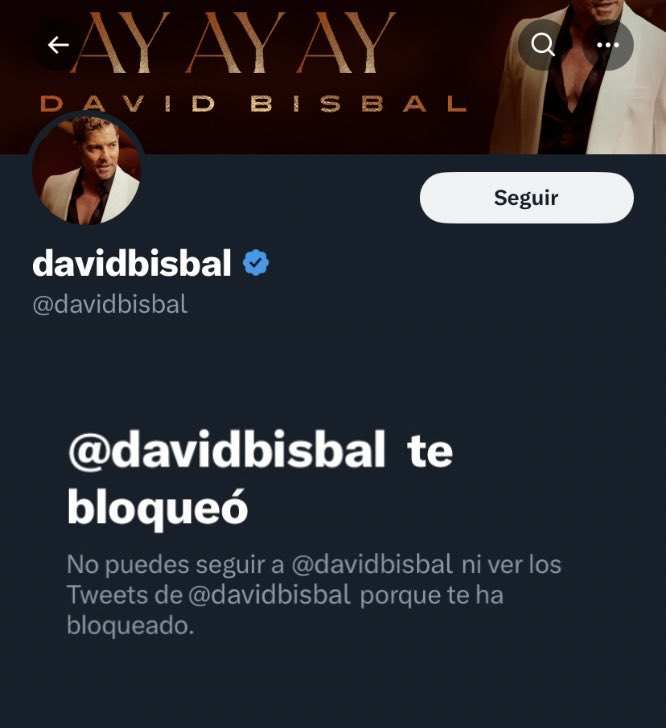Screen dimensions: 666x728
Task: Go back using the left arrow
Action: pyautogui.click(x=58, y=45)
